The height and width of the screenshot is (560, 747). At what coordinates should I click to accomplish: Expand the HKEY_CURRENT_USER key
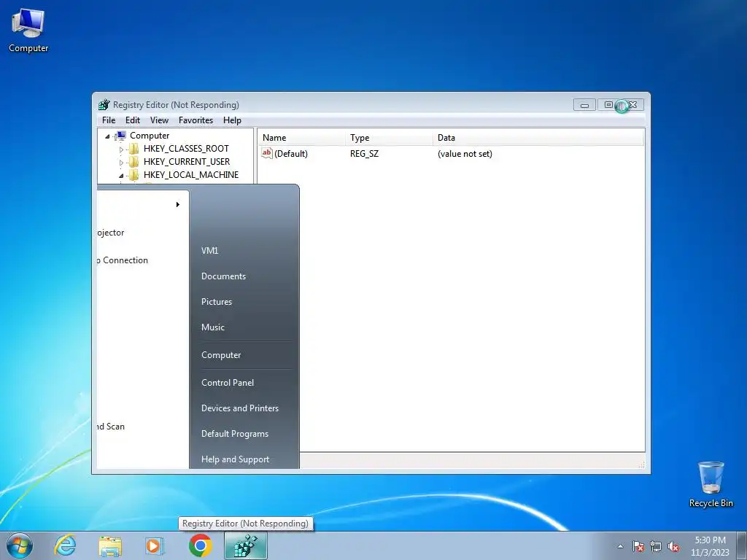(x=121, y=163)
